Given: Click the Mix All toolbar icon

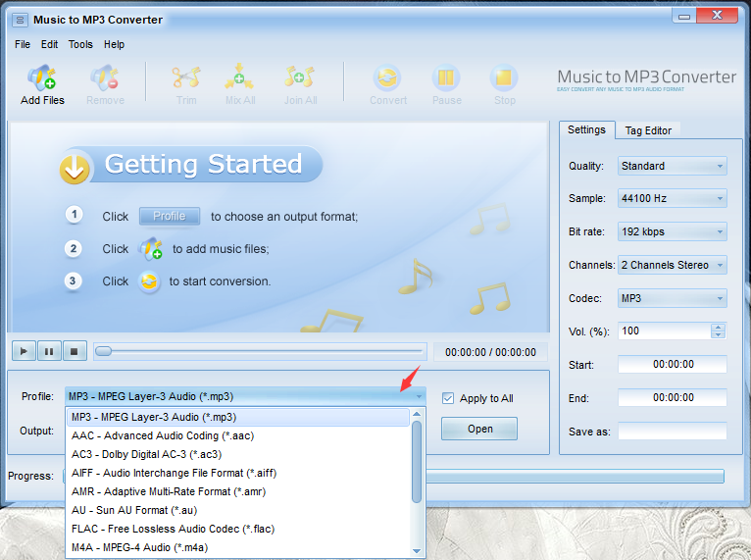Looking at the screenshot, I should 239,76.
